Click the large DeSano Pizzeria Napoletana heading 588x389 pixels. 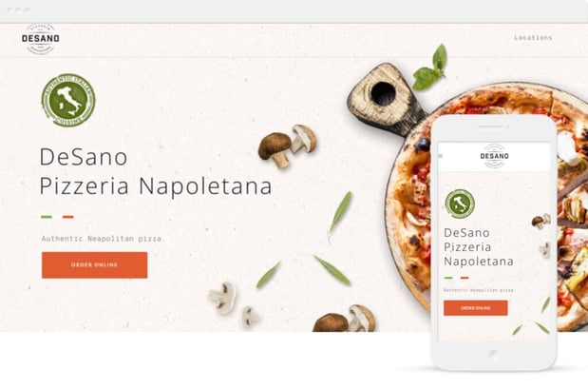pyautogui.click(x=156, y=171)
